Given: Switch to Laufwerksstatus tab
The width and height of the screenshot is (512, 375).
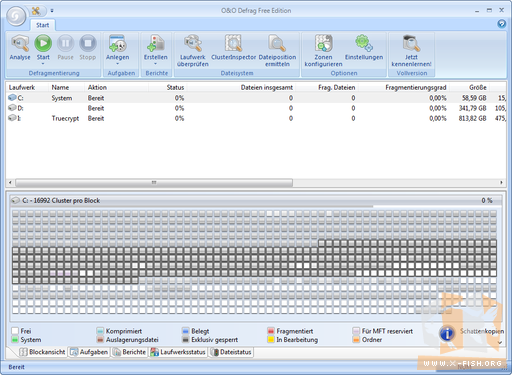Looking at the screenshot, I should pos(178,352).
